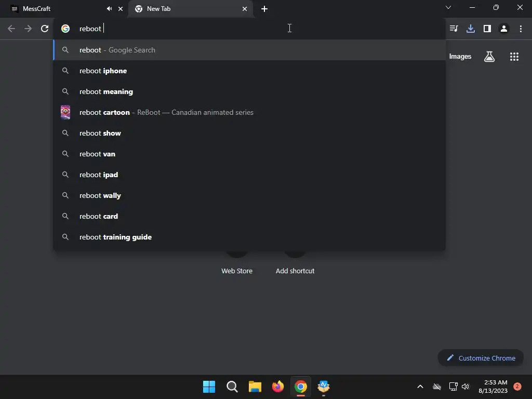
Task: Launch File Explorer from taskbar
Action: [x=255, y=387]
